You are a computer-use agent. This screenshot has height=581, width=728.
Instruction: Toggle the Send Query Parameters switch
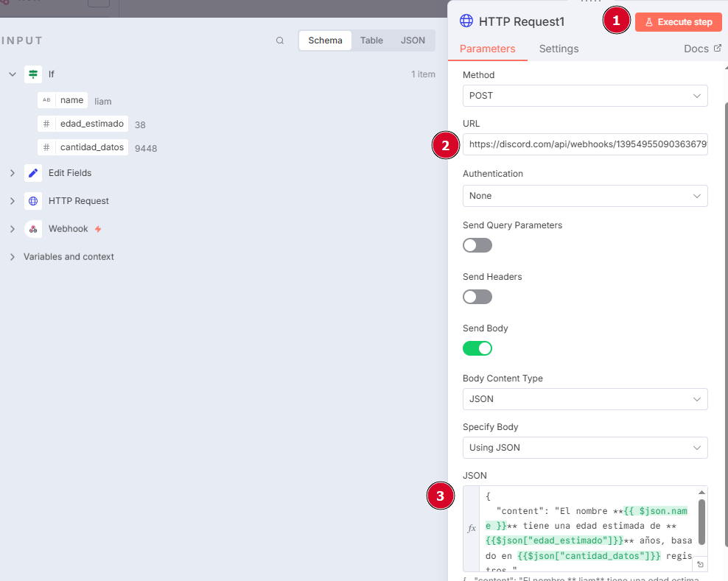(x=477, y=245)
